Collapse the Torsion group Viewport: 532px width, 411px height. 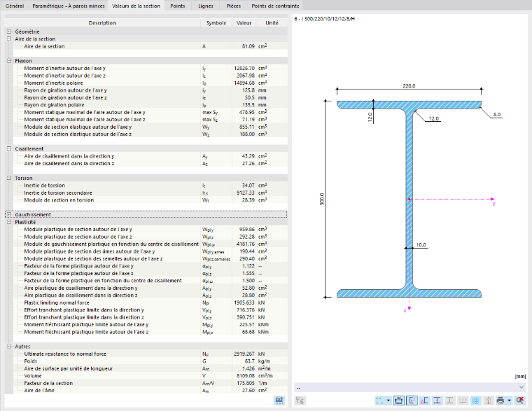point(9,178)
